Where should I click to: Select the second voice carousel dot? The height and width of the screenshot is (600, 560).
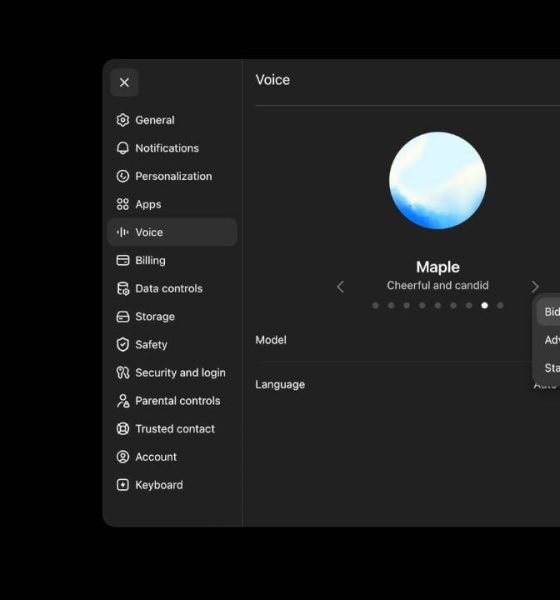click(391, 305)
